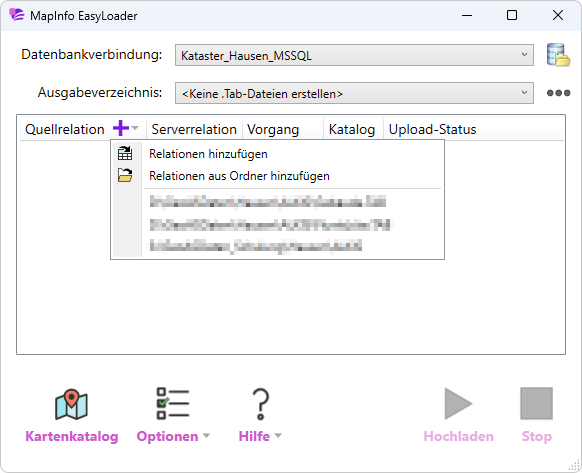Click the Stop label

(x=537, y=436)
